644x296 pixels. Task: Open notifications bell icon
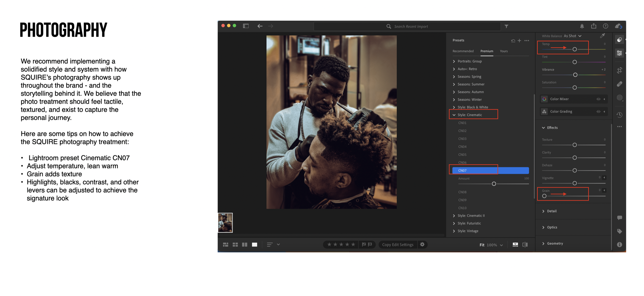coord(582,26)
